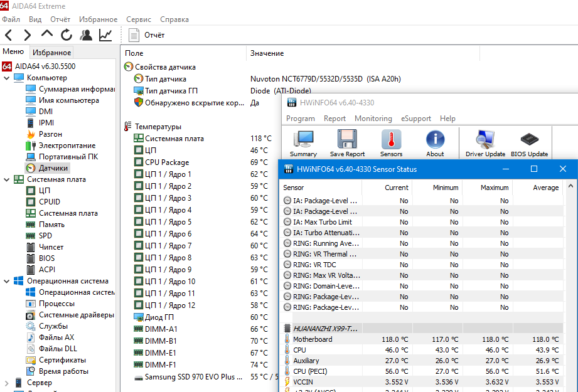This screenshot has height=392, width=578.
Task: Select the VCCIN voltage row in HWiNFO64
Action: pos(423,382)
